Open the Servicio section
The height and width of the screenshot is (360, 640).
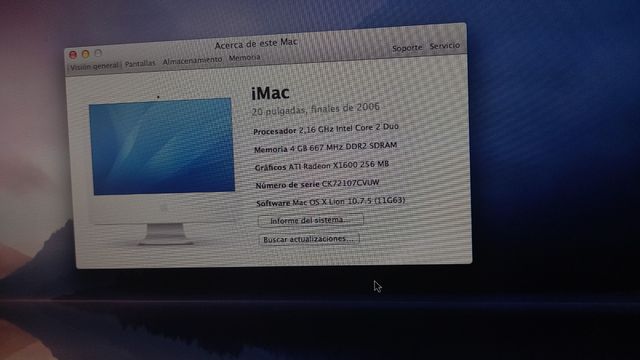(x=444, y=46)
